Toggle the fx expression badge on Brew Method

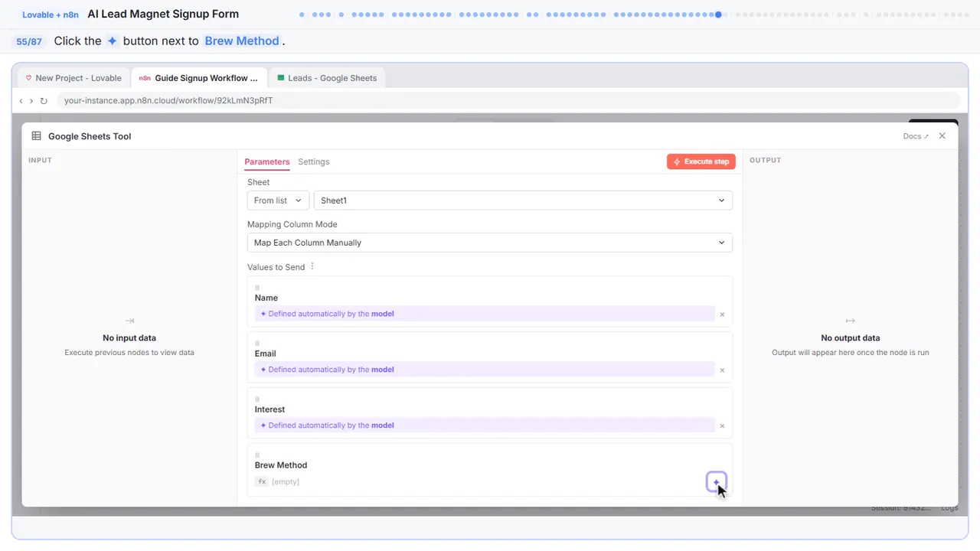262,482
